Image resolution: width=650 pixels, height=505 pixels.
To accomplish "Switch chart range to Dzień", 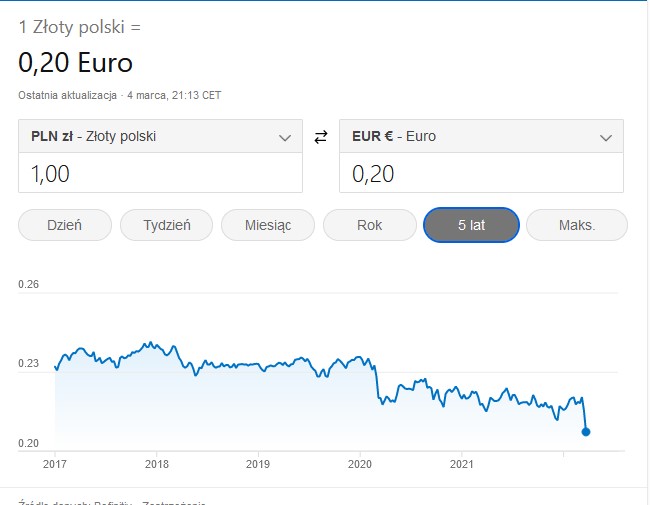I will pos(65,225).
